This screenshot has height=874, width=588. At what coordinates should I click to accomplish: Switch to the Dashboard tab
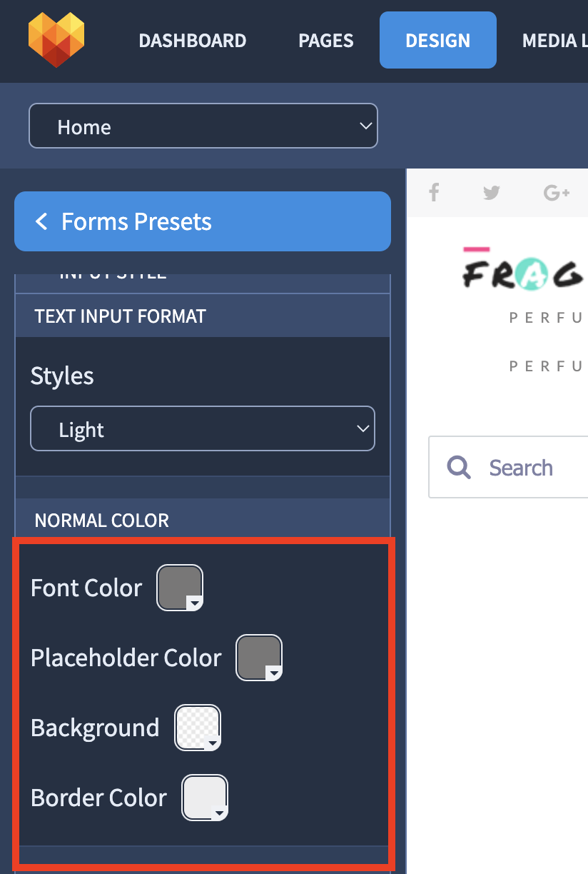coord(193,41)
